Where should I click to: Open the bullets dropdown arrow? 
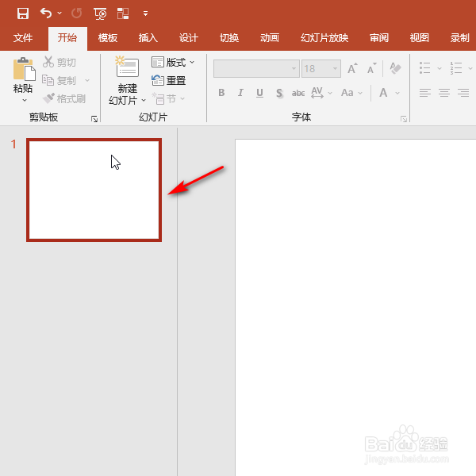pyautogui.click(x=440, y=68)
